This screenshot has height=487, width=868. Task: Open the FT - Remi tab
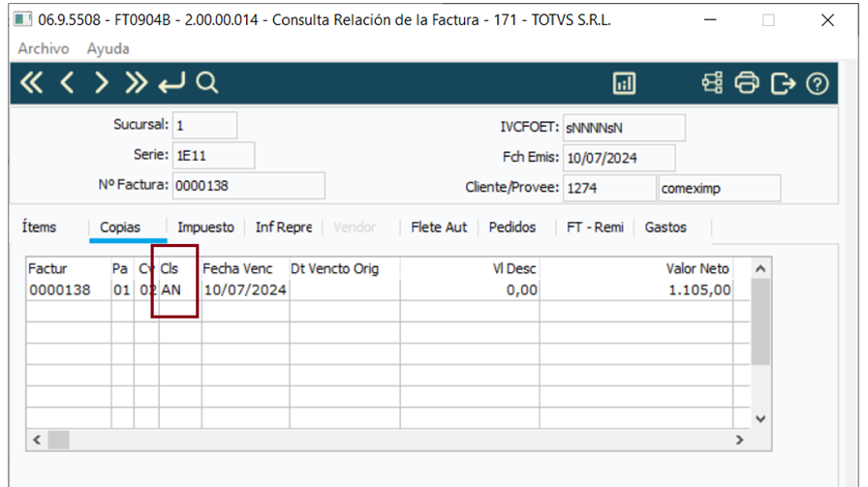(x=595, y=227)
